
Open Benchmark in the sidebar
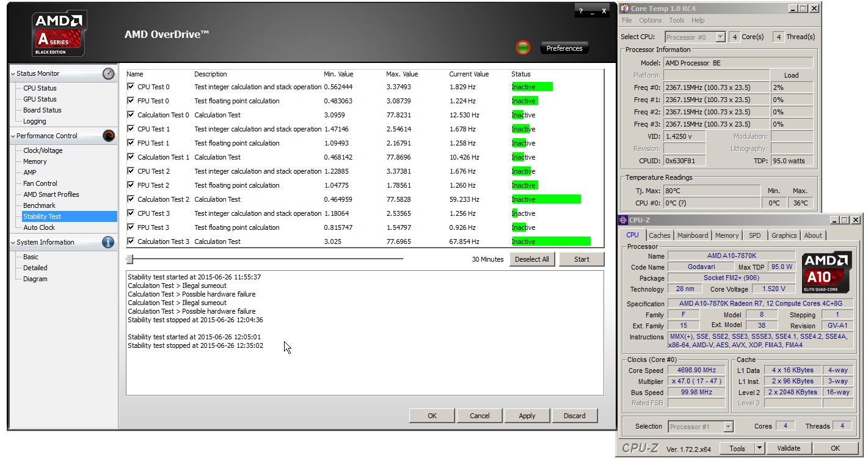(x=39, y=205)
